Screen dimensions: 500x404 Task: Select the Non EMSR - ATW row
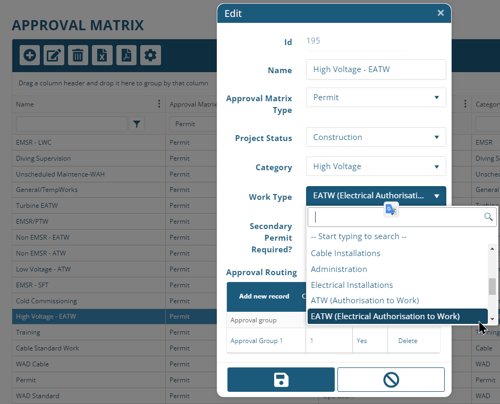(114, 253)
